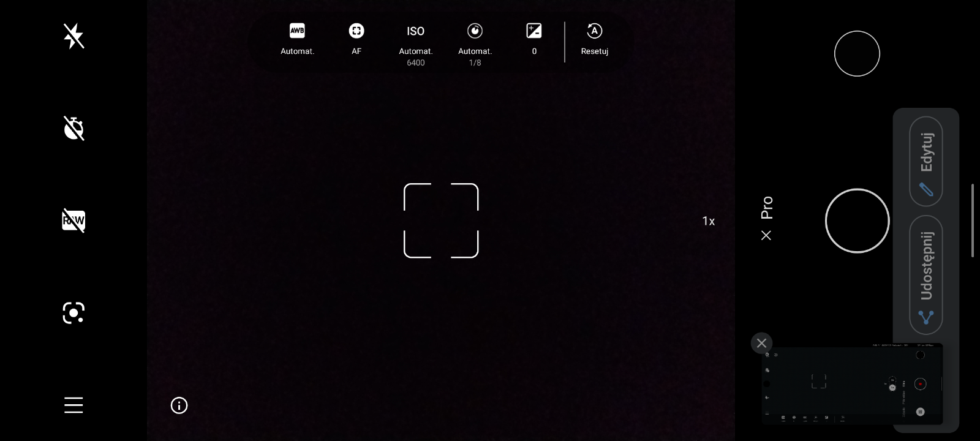Image resolution: width=980 pixels, height=441 pixels.
Task: Tap the info icon
Action: coord(179,405)
